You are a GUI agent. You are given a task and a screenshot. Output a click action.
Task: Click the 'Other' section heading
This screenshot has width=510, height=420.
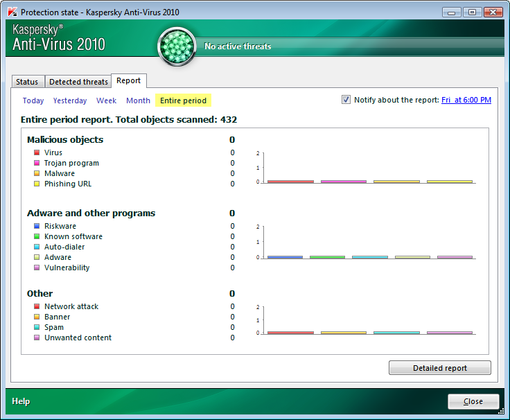(39, 293)
